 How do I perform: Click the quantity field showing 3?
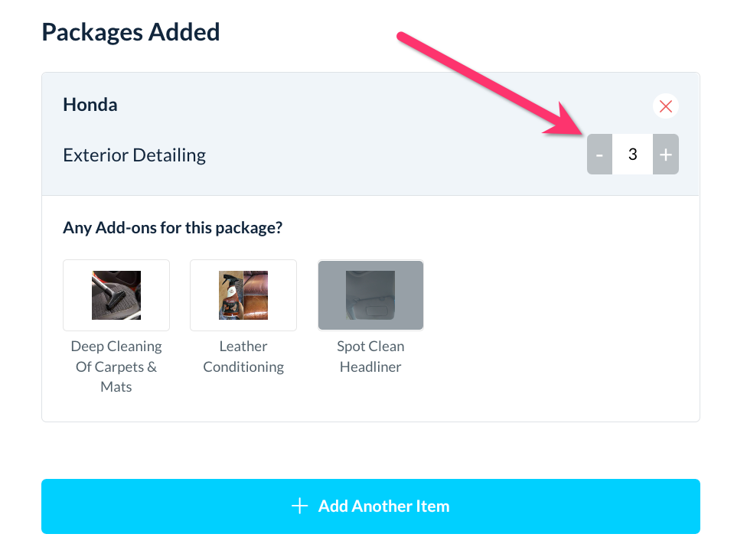pos(632,155)
